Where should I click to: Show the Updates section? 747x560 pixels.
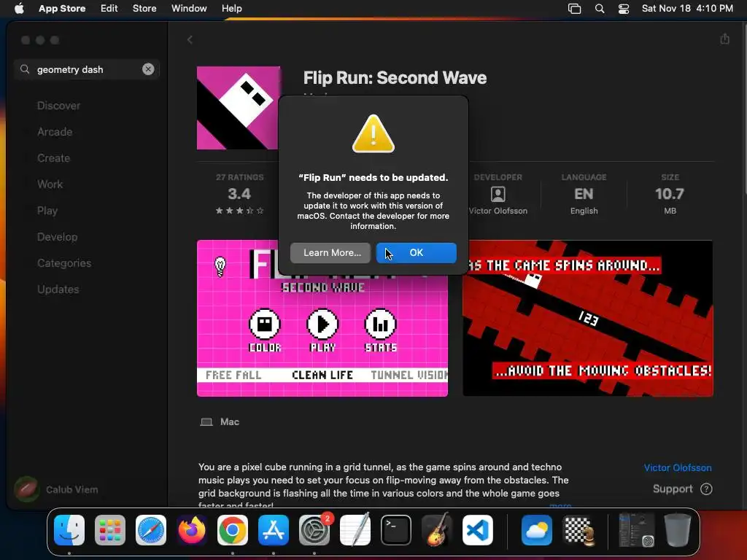tap(58, 289)
